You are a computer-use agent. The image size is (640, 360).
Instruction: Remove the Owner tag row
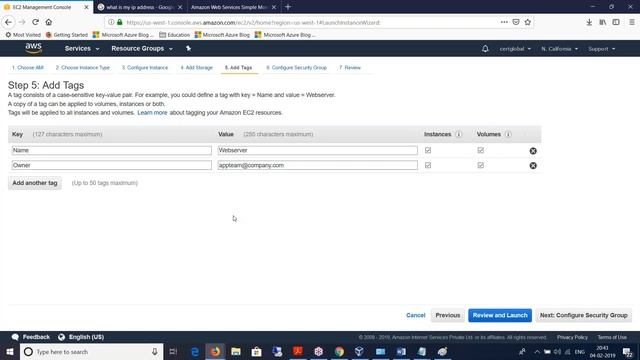tap(533, 165)
